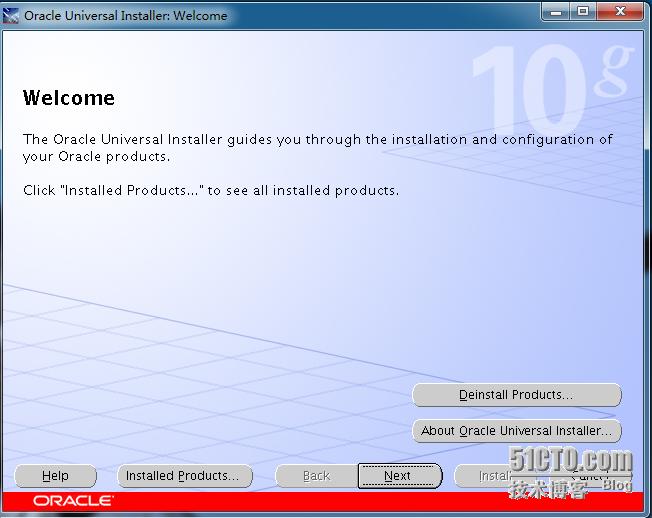Click Deinstall Products button
Viewport: 652px width, 518px height.
tap(516, 395)
